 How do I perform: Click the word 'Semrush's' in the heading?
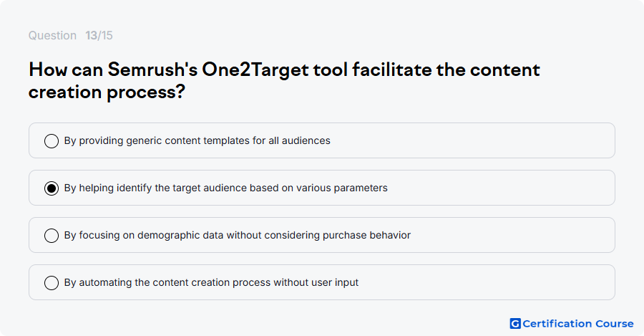(x=153, y=69)
